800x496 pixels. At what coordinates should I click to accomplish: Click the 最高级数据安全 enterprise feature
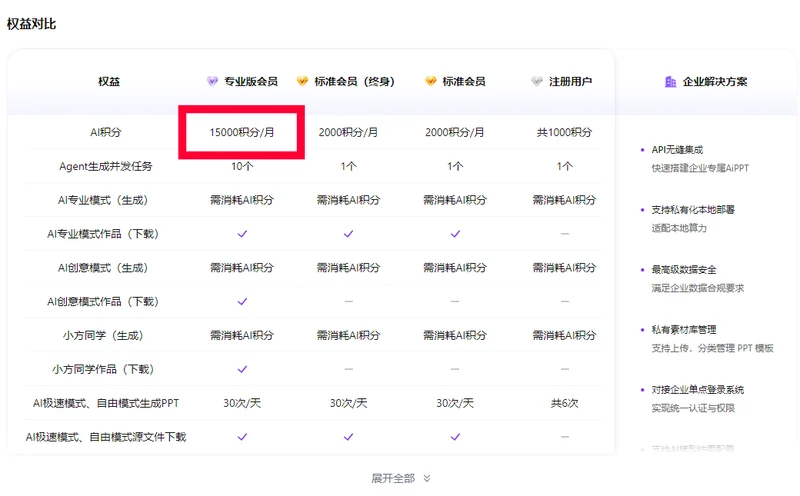(684, 269)
